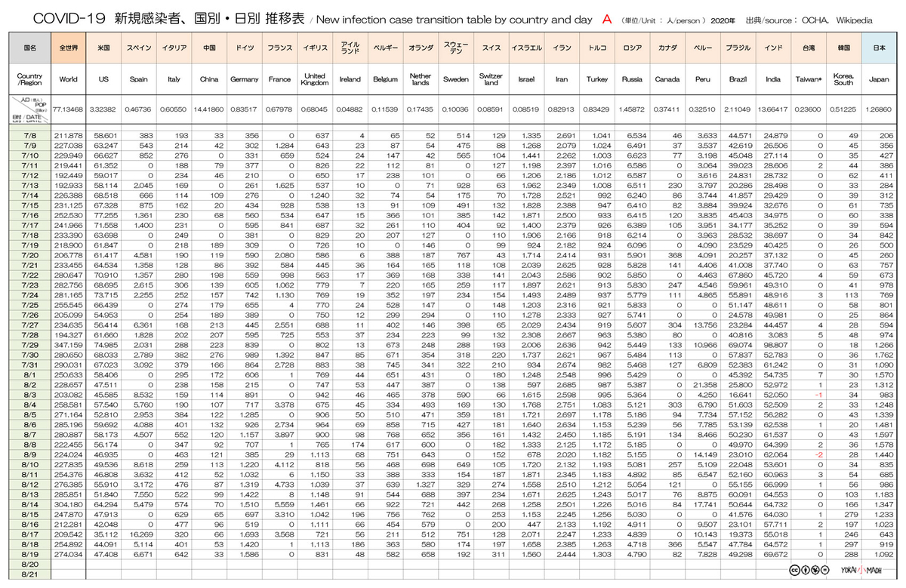
Task: Click China population value 14.41860
Action: pos(208,110)
